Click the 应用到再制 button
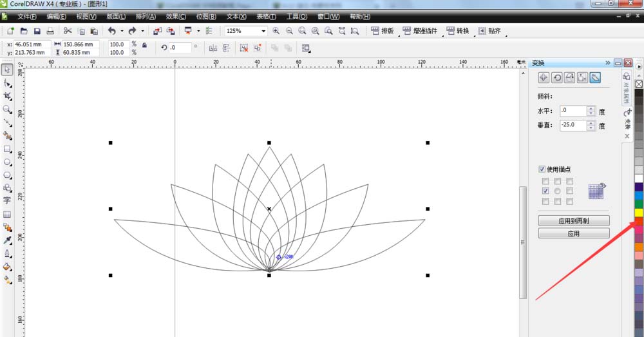This screenshot has height=337, width=644. pyautogui.click(x=574, y=221)
